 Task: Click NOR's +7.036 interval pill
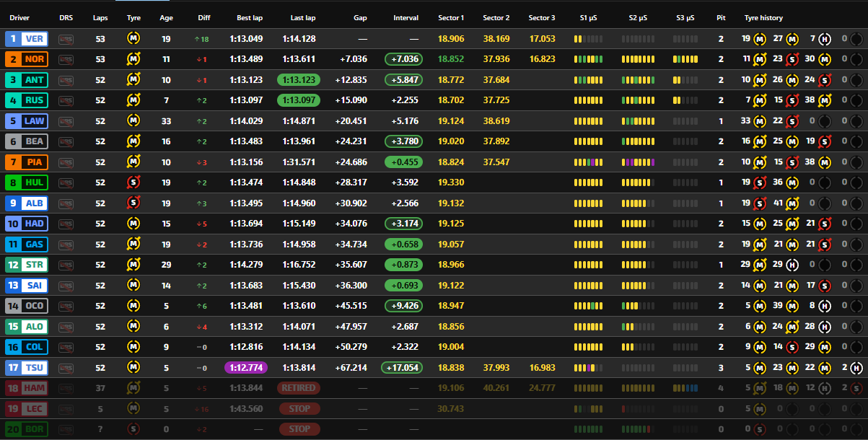coord(404,59)
